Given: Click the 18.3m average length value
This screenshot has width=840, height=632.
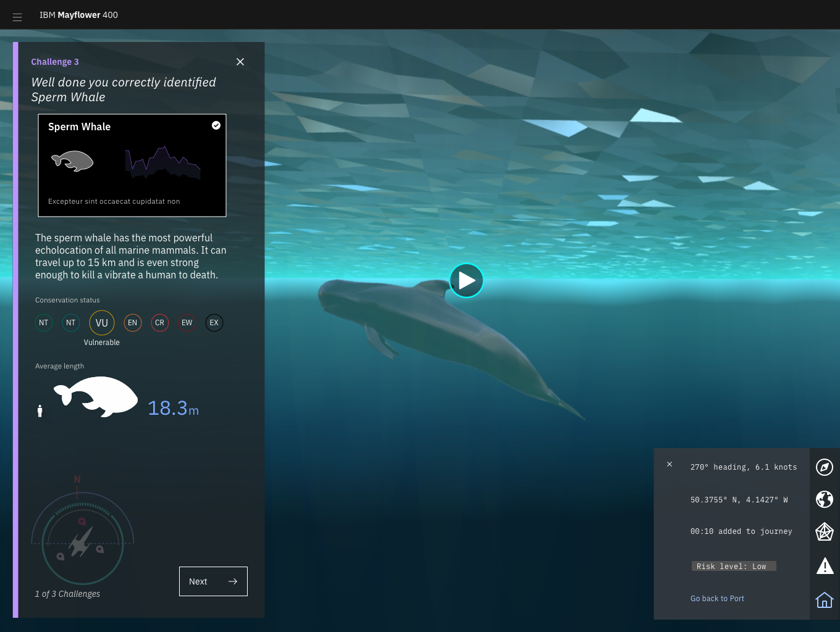Looking at the screenshot, I should point(174,408).
